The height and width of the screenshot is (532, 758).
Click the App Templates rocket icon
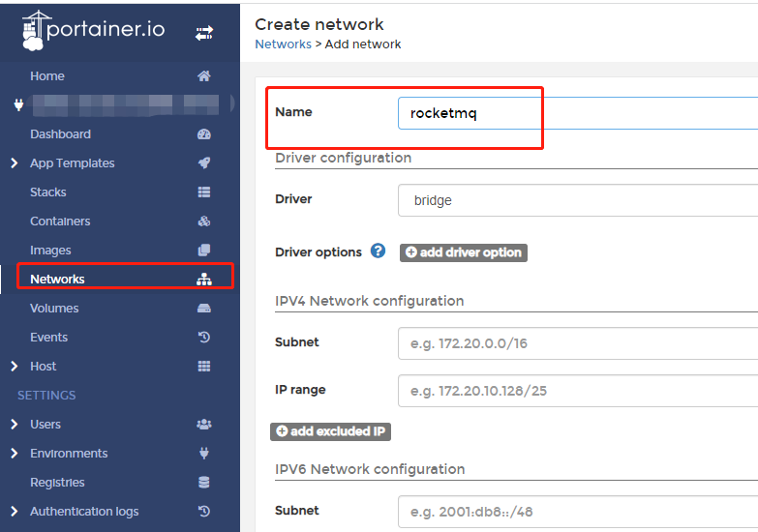[204, 163]
